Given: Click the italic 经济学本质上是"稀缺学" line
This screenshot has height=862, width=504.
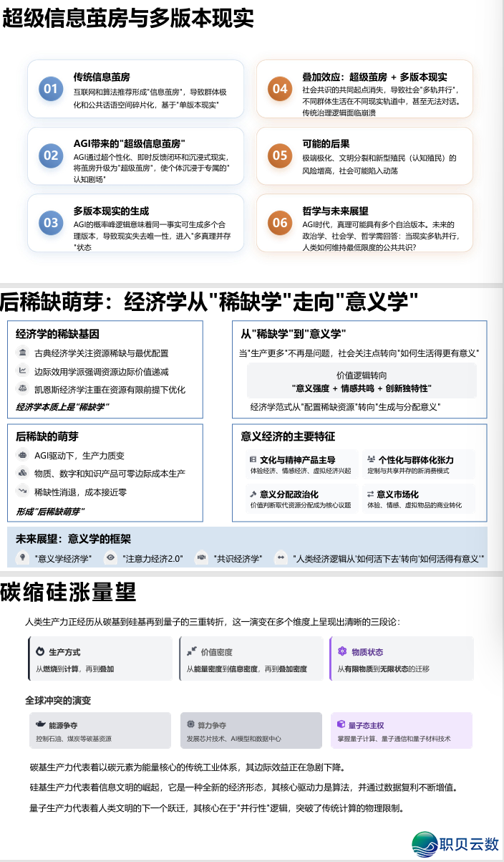Looking at the screenshot, I should [62, 407].
